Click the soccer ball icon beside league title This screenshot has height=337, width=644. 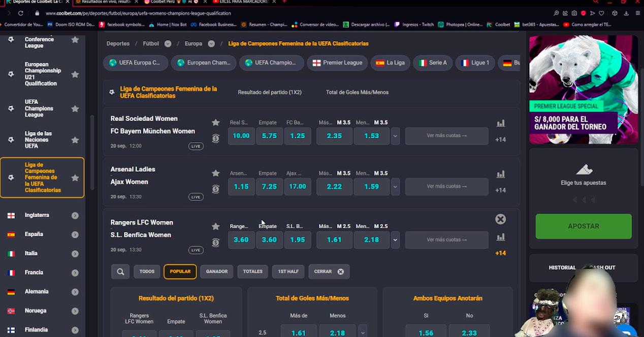tap(112, 92)
